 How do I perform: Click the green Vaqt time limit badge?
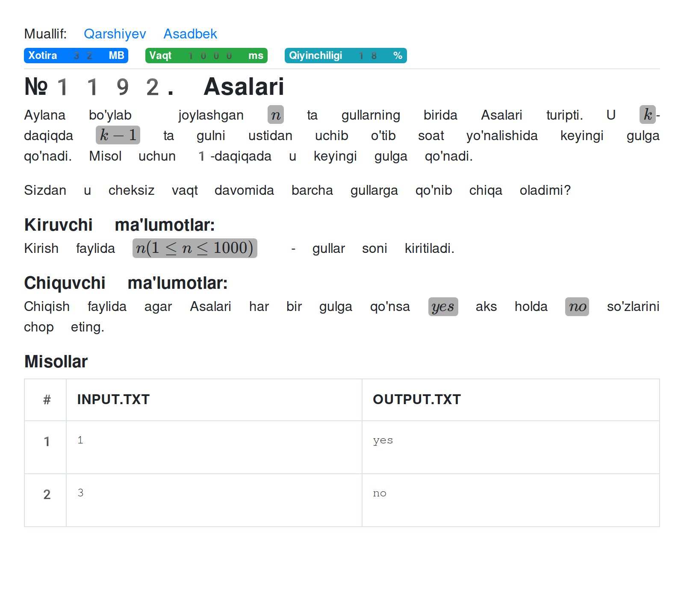point(206,56)
